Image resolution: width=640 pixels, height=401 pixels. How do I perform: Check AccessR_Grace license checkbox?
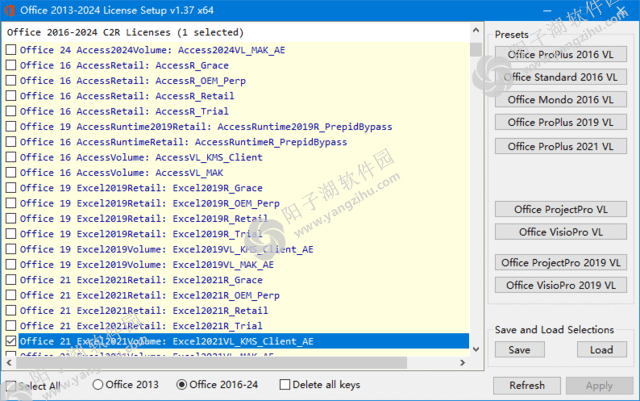tap(11, 65)
